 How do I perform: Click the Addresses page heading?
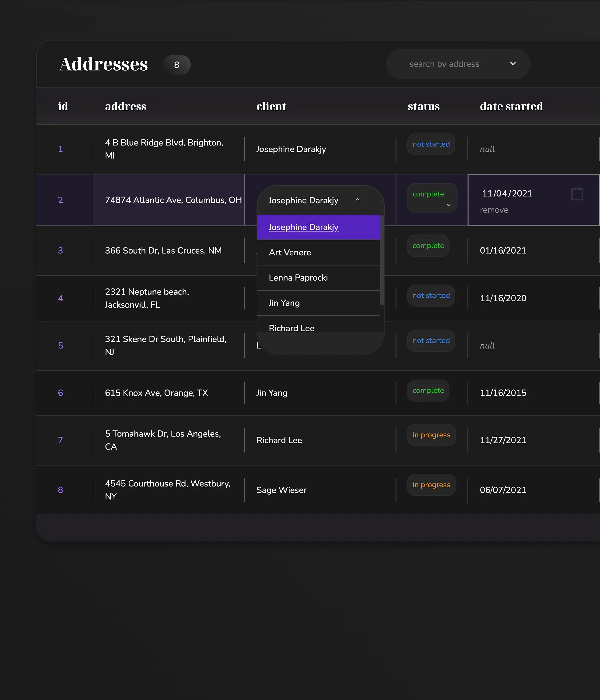(103, 64)
